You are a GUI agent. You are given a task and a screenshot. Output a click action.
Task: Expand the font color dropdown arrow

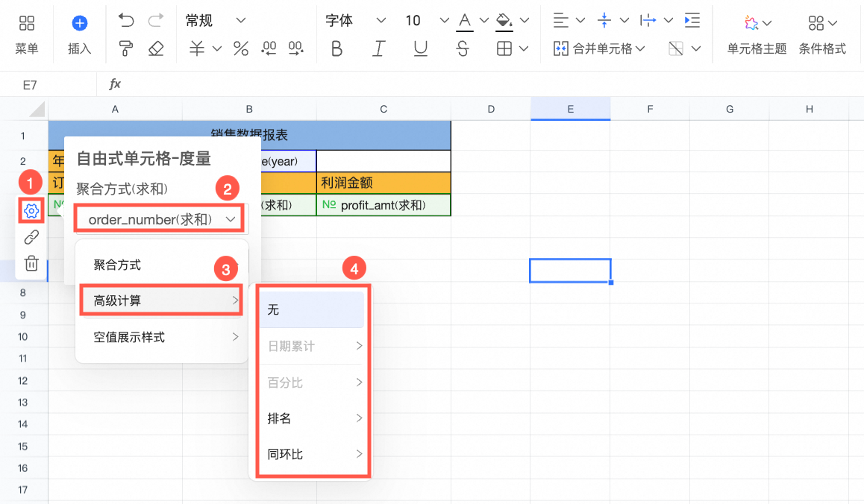pos(483,21)
